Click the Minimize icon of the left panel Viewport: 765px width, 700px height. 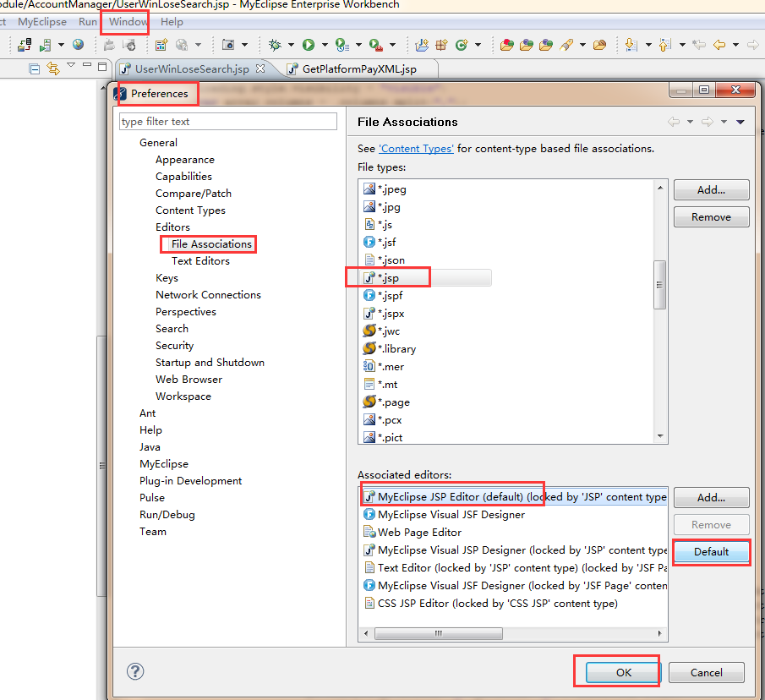pyautogui.click(x=87, y=65)
